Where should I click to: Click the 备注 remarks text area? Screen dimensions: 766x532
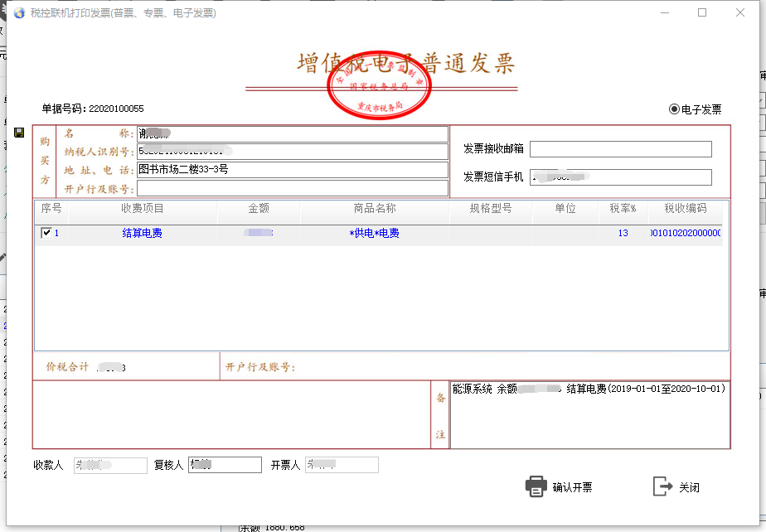point(589,414)
